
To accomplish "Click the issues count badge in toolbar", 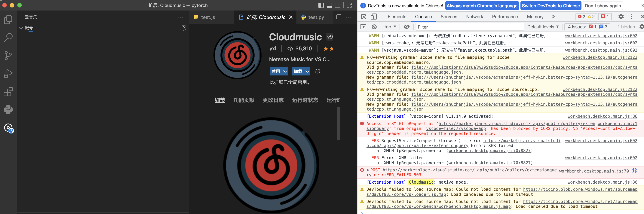I will [x=605, y=17].
